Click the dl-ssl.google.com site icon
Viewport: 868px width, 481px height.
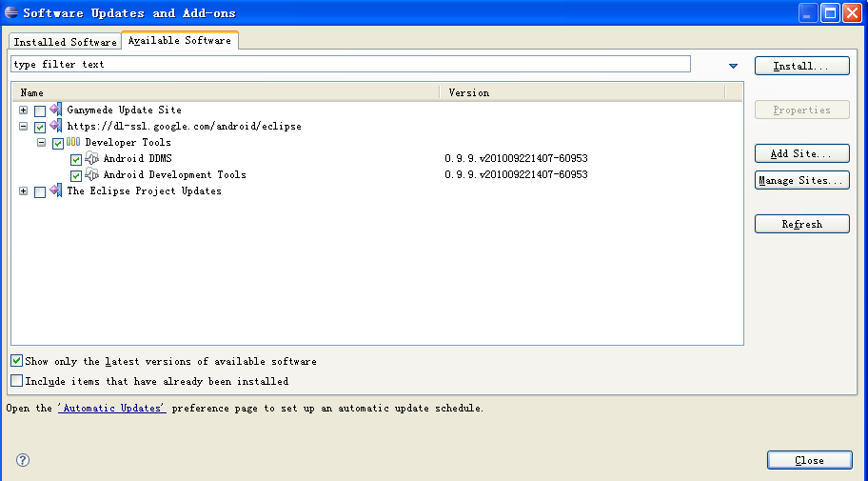pos(56,126)
